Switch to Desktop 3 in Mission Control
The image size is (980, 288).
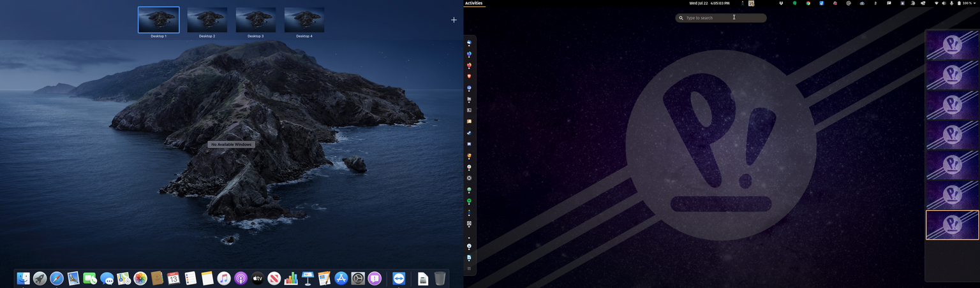(x=256, y=20)
